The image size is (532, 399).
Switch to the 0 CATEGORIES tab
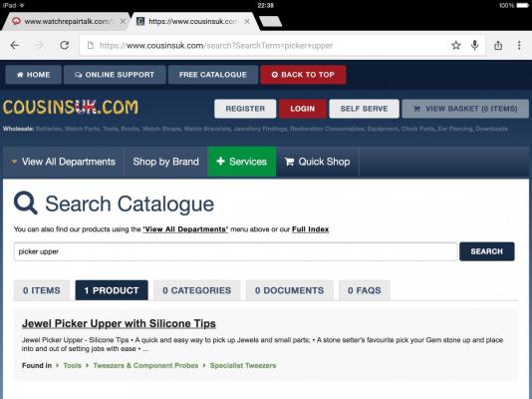pos(197,290)
